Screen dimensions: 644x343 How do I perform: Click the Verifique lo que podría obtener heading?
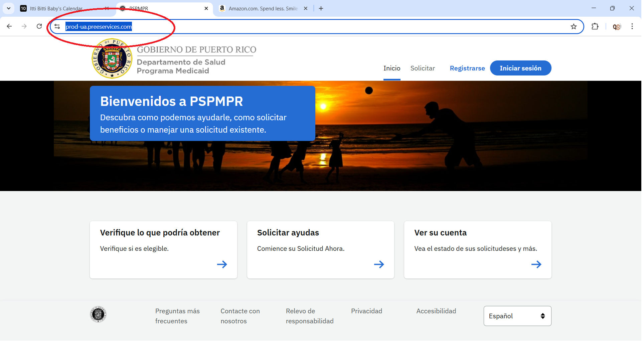point(160,233)
